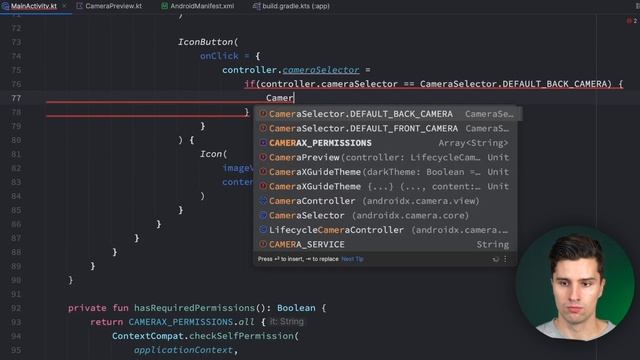Select CameraSelector.DEFAULT_FRONT_CAMERA completion suggestion
The width and height of the screenshot is (640, 360).
[x=386, y=129]
